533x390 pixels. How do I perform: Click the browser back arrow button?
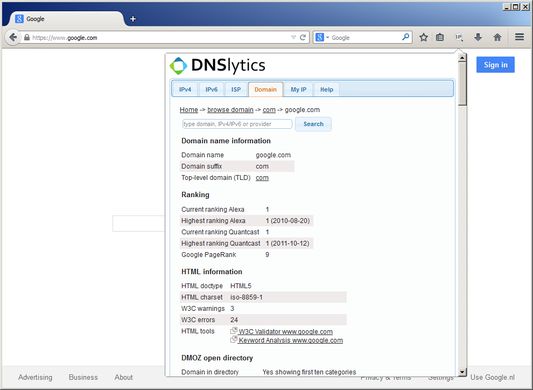(x=13, y=37)
